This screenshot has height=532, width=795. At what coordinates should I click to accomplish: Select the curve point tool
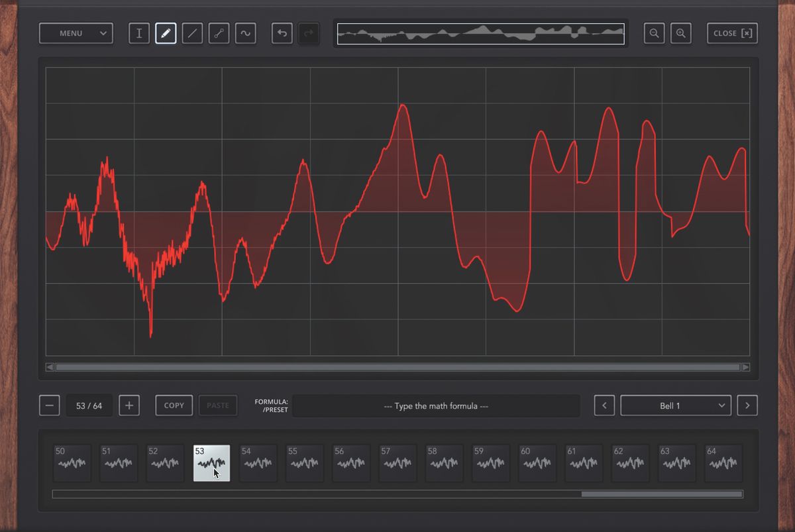219,33
